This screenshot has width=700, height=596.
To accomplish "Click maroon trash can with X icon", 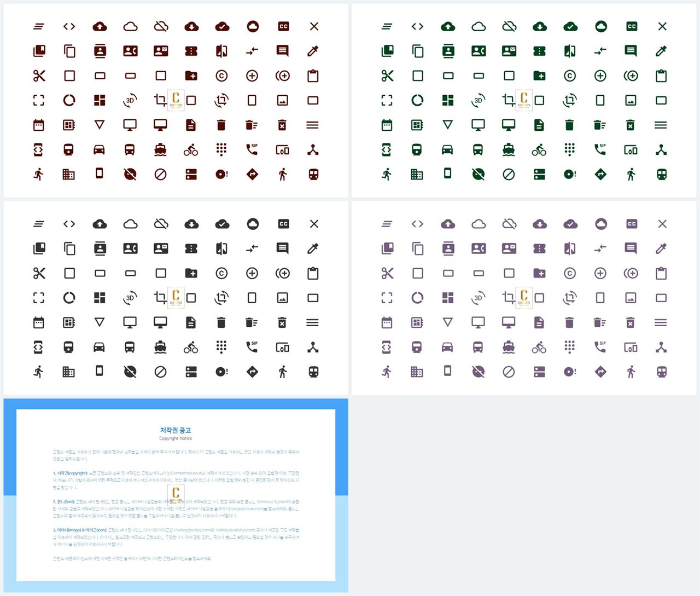I will [282, 125].
